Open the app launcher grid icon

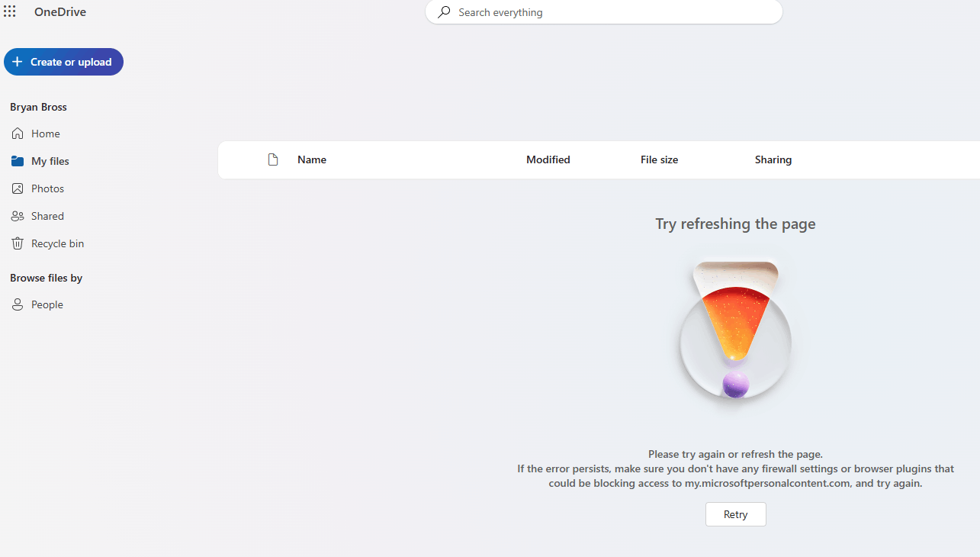(10, 11)
